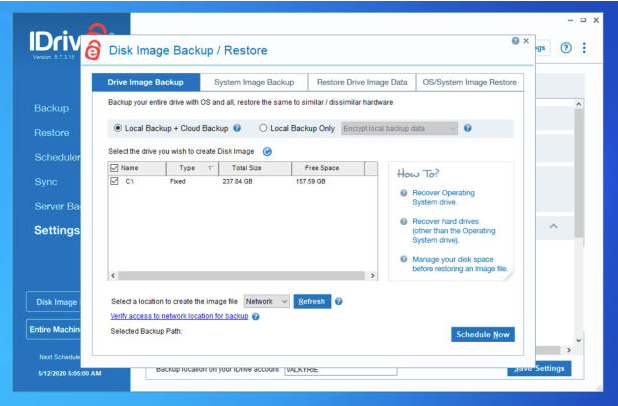Click main window vertical scrollbar up arrow
618x406 pixels.
coord(579,104)
